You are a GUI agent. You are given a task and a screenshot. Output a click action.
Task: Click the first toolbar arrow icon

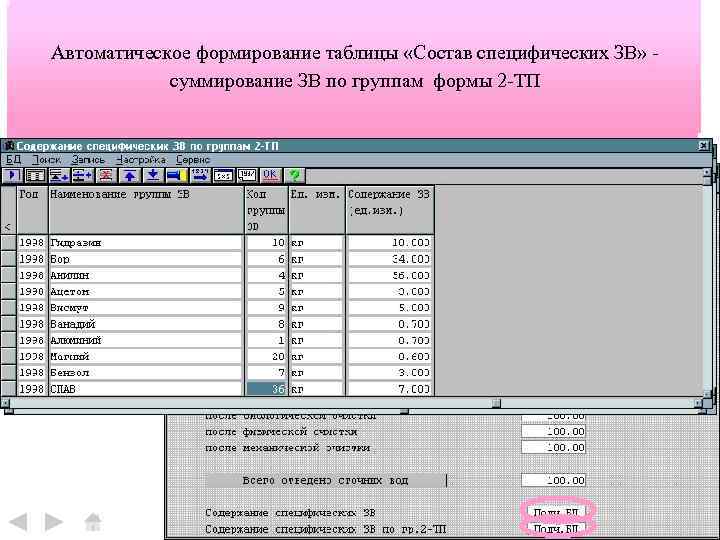point(12,175)
